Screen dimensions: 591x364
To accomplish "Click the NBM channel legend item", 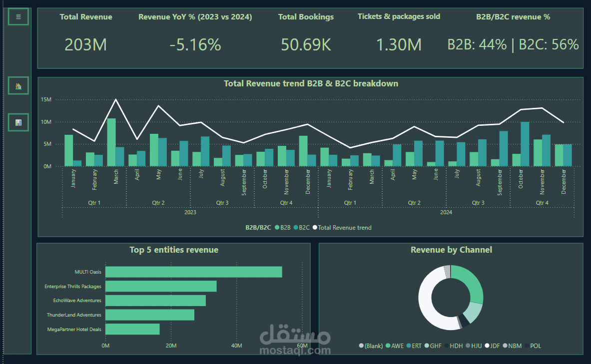I will pos(512,346).
